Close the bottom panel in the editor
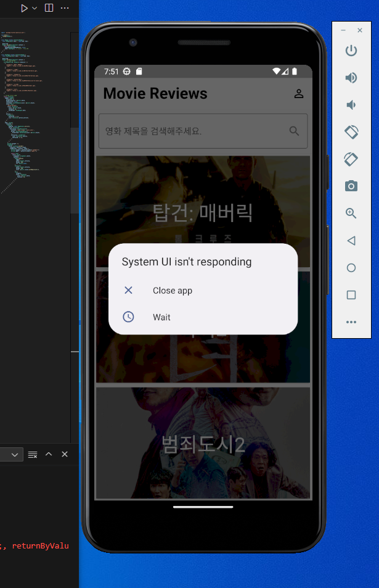379x588 pixels. click(x=65, y=454)
